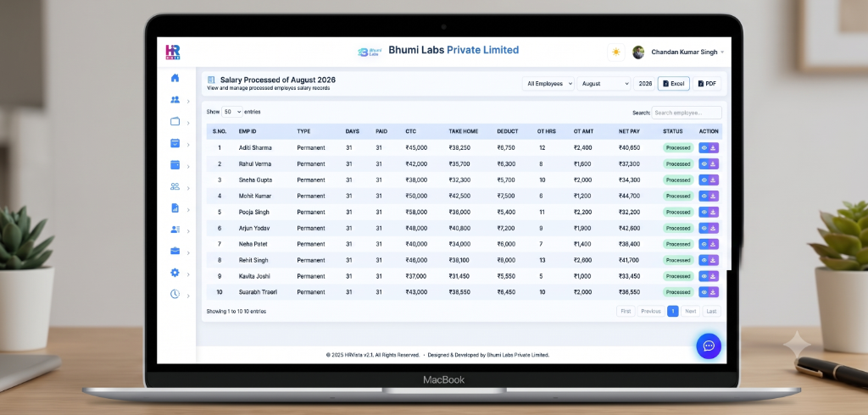Open the August month dropdown
The height and width of the screenshot is (415, 868).
coord(604,84)
